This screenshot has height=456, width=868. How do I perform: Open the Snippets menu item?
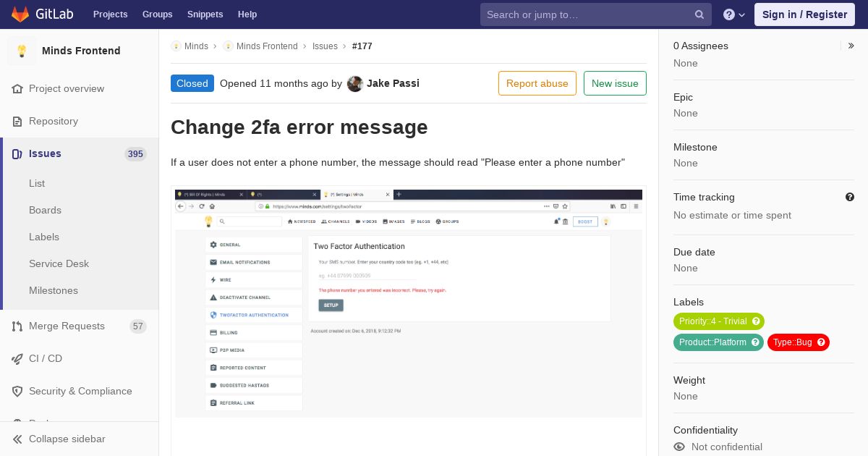coord(205,14)
